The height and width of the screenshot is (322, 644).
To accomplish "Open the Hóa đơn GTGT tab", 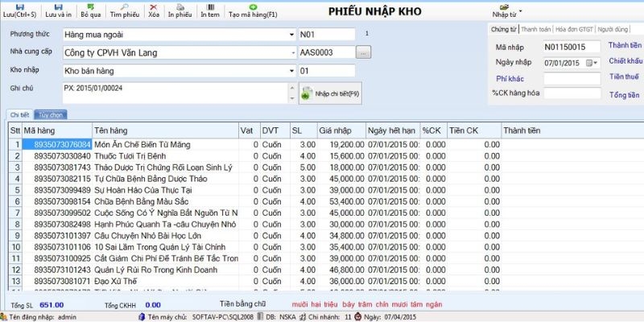I will coord(574,29).
